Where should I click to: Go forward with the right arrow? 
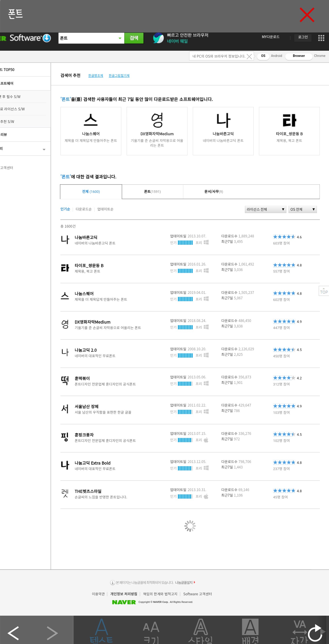[x=52, y=633]
